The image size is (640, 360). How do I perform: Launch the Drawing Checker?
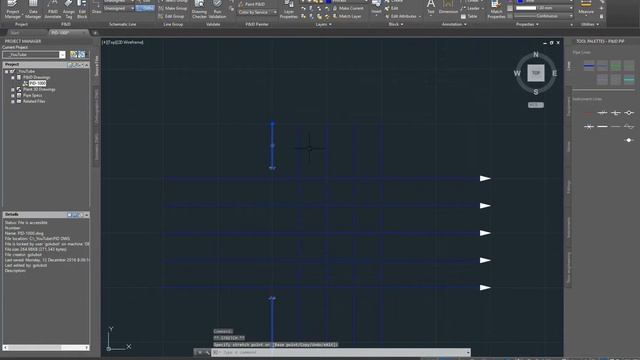click(x=199, y=10)
